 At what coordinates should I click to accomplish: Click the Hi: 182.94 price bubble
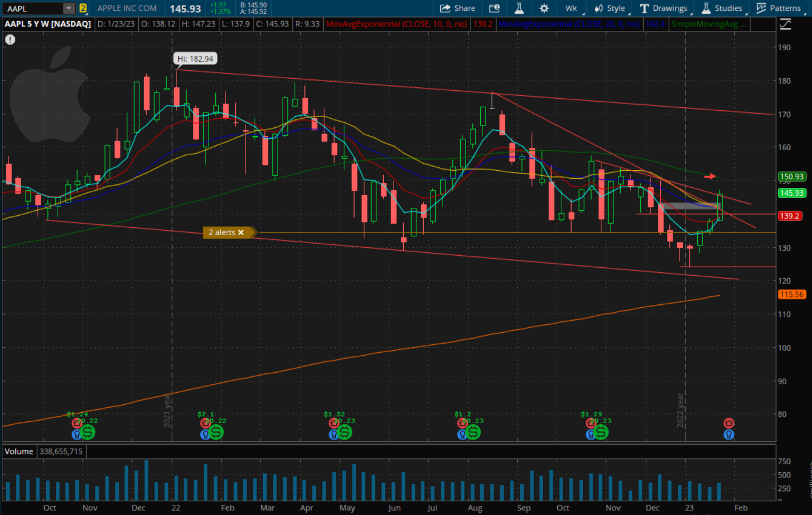click(195, 58)
